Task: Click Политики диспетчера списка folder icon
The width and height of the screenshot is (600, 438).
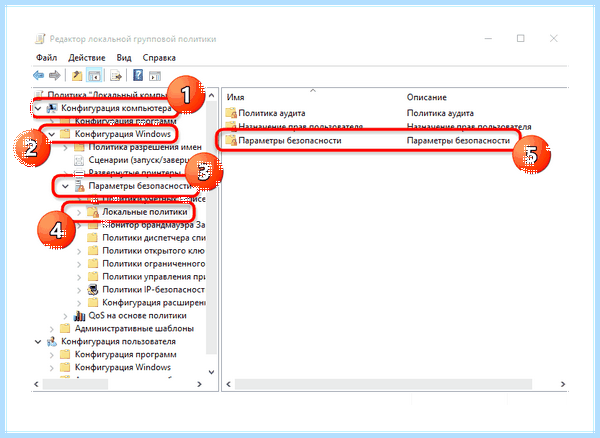Action: (x=93, y=238)
